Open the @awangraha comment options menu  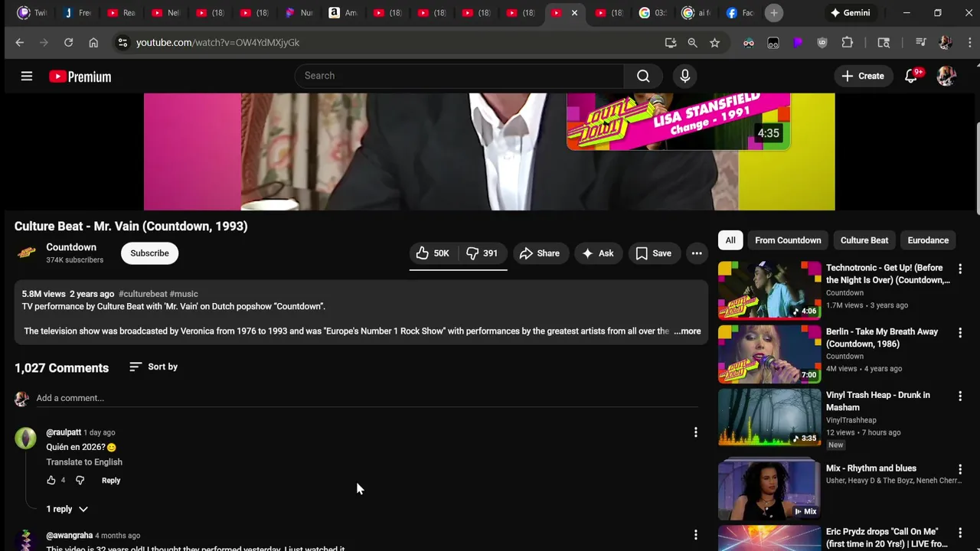[695, 535]
